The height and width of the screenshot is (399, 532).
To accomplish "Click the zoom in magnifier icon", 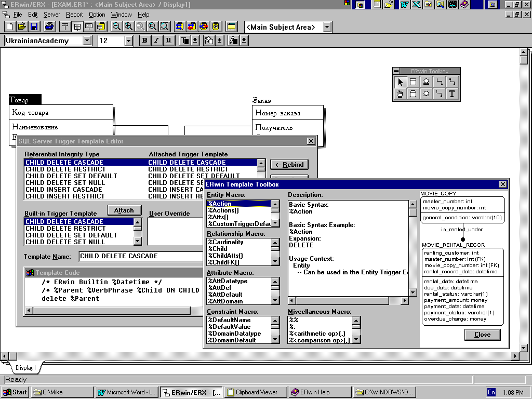I will [128, 26].
